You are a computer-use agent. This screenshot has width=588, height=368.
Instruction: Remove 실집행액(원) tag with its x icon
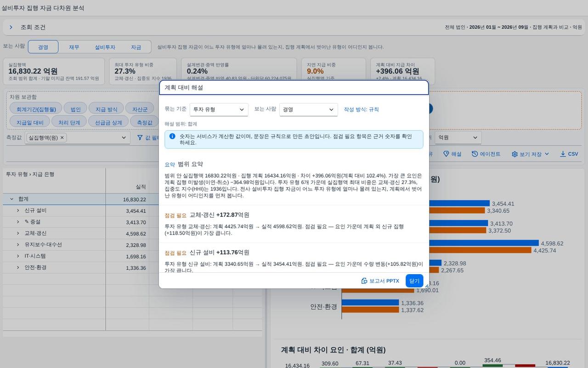pos(62,137)
